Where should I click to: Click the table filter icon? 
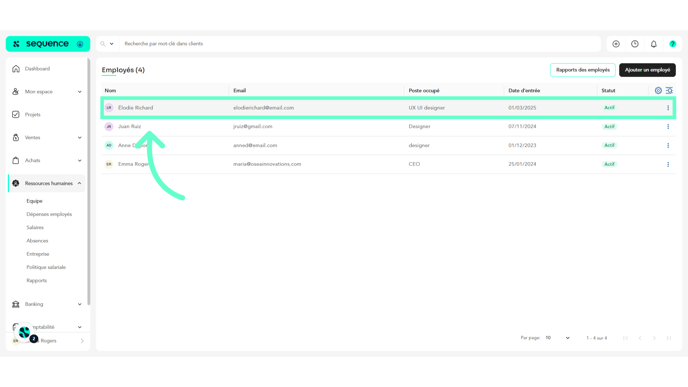click(x=669, y=90)
